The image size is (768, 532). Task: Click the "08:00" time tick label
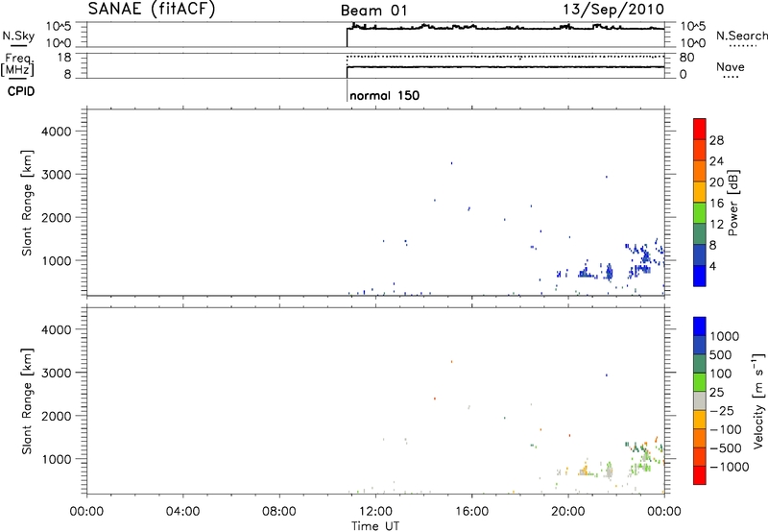pyautogui.click(x=279, y=512)
